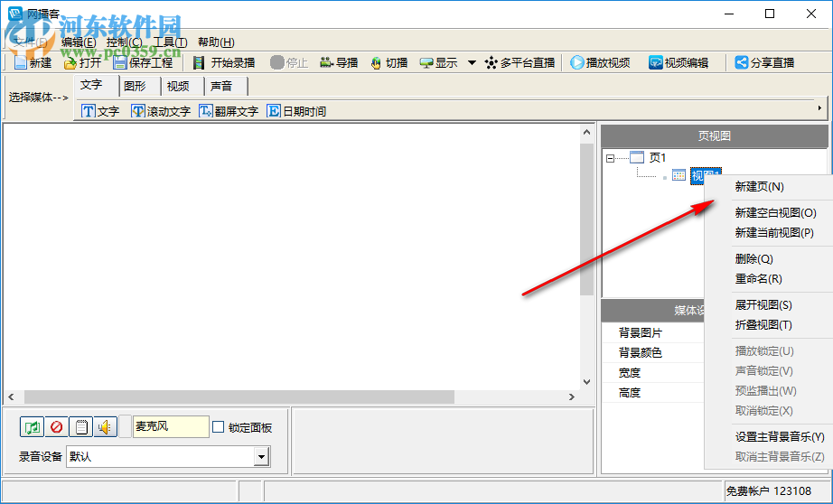The image size is (833, 504).
Task: Expand the media toolbar overflow arrow
Action: tap(819, 108)
